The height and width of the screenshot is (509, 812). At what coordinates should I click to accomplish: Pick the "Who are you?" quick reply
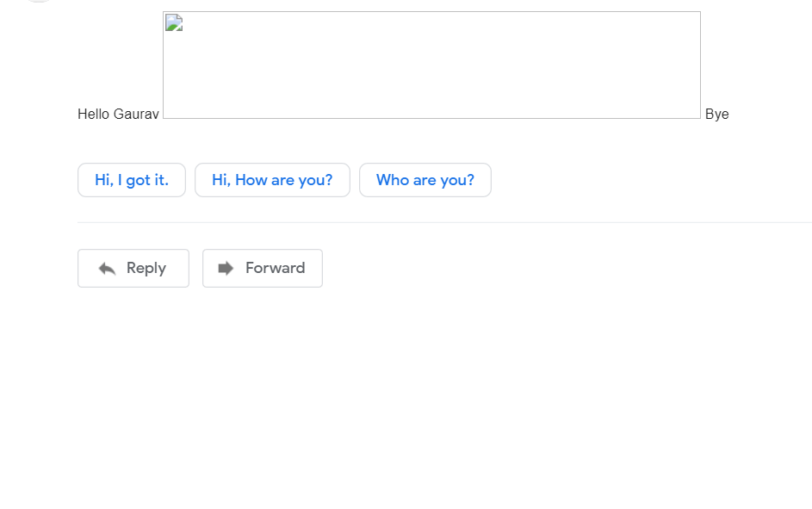[x=425, y=180]
